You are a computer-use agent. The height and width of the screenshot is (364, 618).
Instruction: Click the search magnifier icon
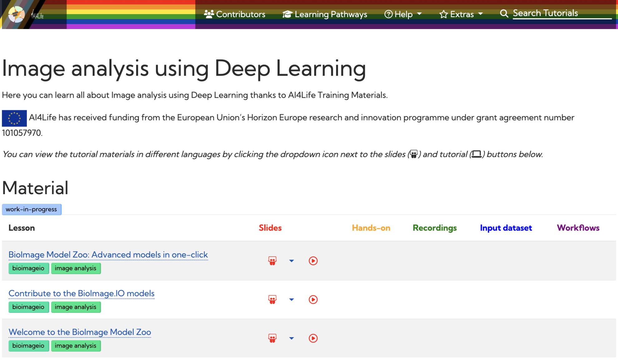coord(504,13)
